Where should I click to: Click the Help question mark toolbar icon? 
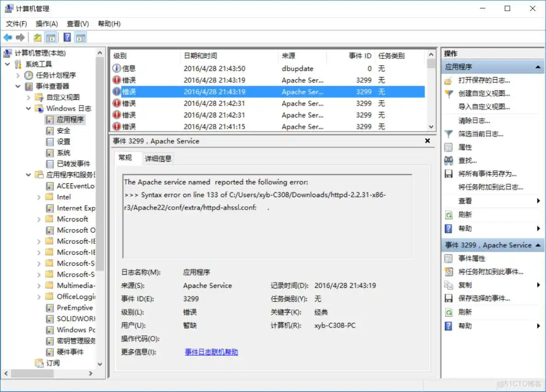click(x=67, y=37)
